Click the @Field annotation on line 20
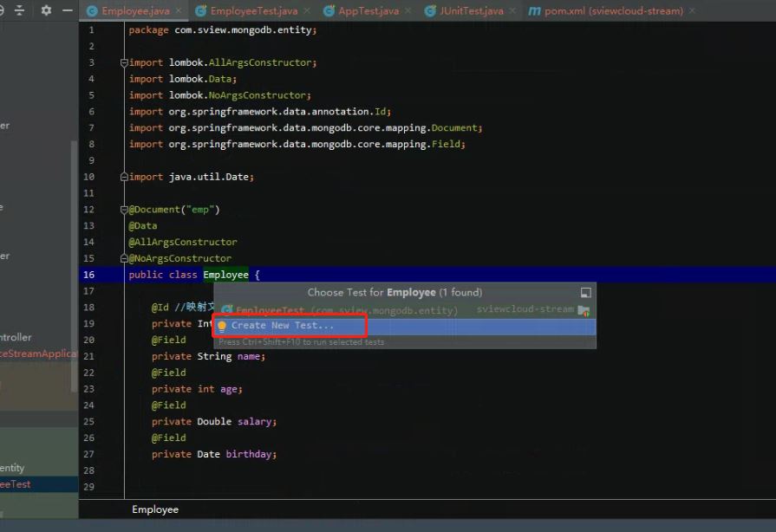The width and height of the screenshot is (776, 532). click(169, 341)
